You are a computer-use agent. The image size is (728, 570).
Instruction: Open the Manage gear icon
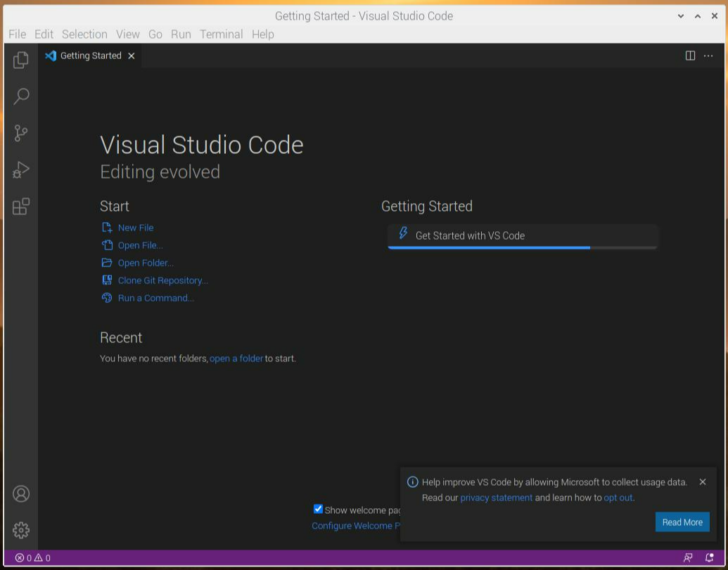[21, 530]
